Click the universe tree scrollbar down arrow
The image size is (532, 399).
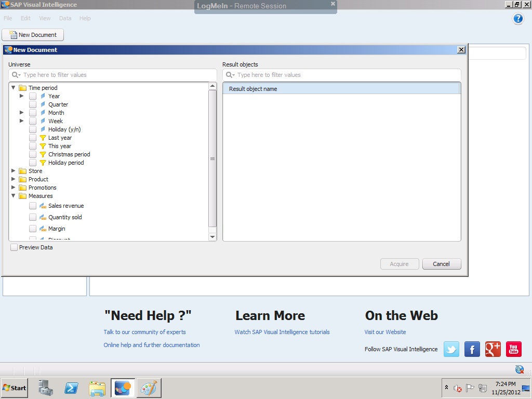tap(212, 237)
